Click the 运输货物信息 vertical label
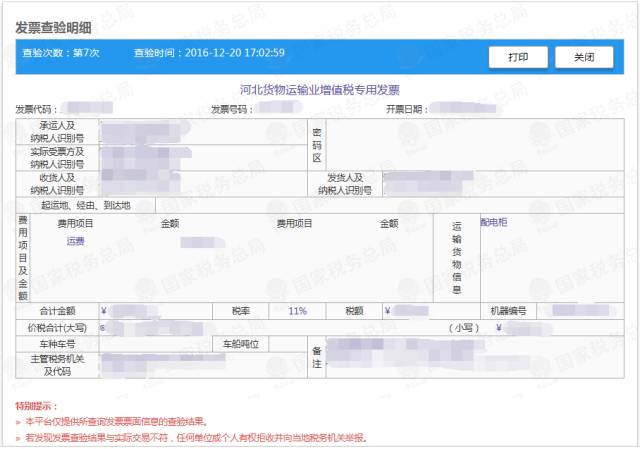Viewport: 640px width, 449px height. [x=457, y=258]
